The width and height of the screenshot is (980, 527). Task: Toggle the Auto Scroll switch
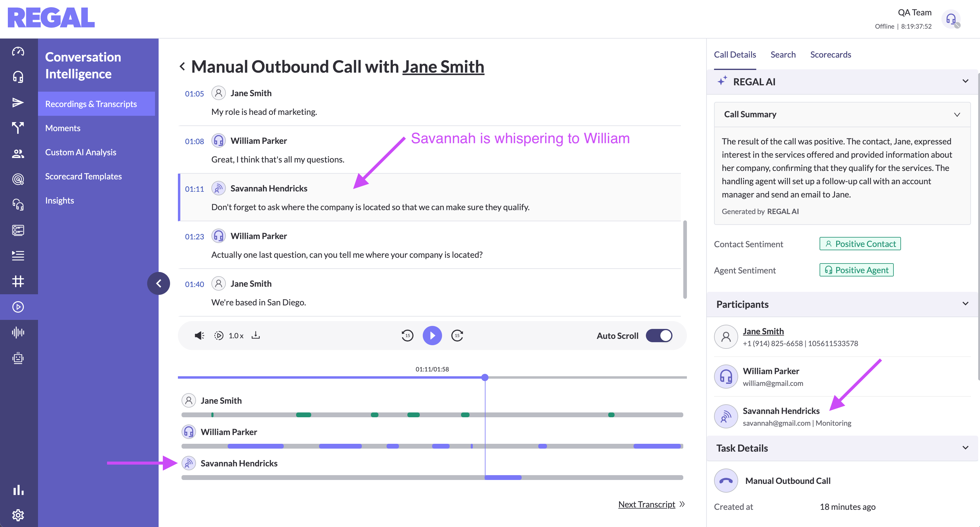[659, 336]
